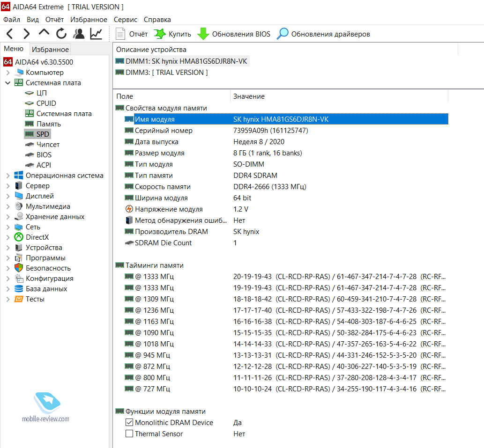Click the Операционная система Windows icon
484x448 pixels.
[x=19, y=176]
